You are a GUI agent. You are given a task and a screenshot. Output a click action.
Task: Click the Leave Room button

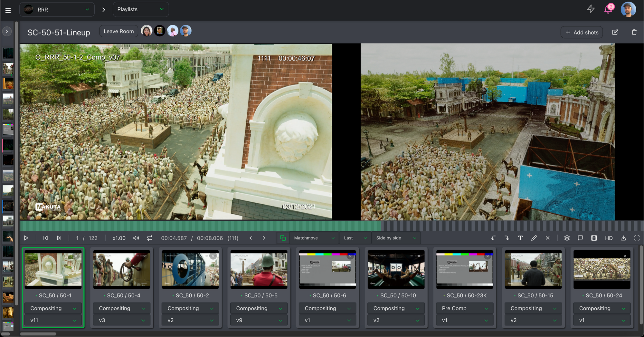[118, 31]
